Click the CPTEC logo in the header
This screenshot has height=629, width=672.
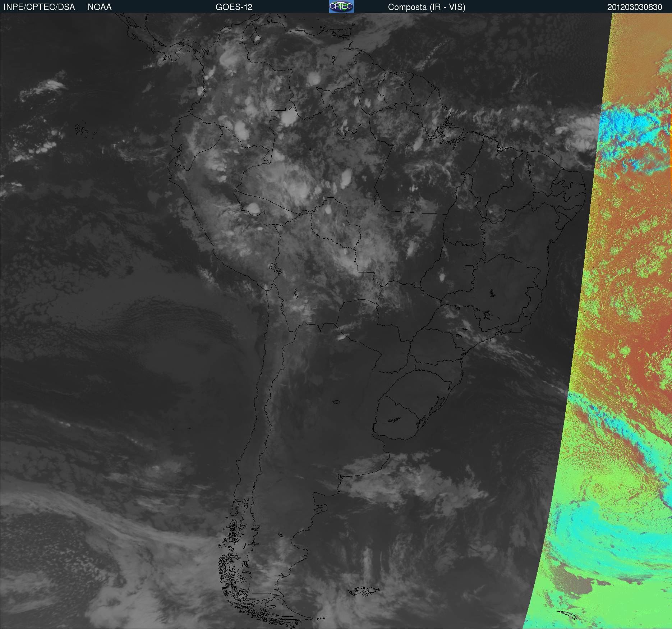pyautogui.click(x=341, y=6)
